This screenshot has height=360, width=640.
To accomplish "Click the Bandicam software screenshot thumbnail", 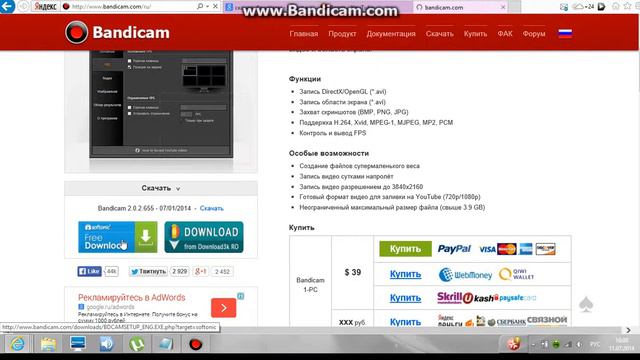I will pyautogui.click(x=161, y=104).
